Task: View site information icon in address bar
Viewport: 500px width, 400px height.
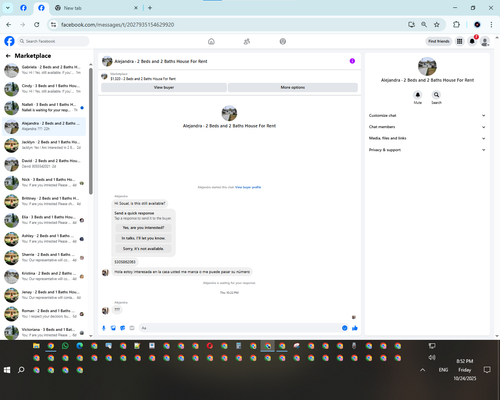Action: pos(53,25)
